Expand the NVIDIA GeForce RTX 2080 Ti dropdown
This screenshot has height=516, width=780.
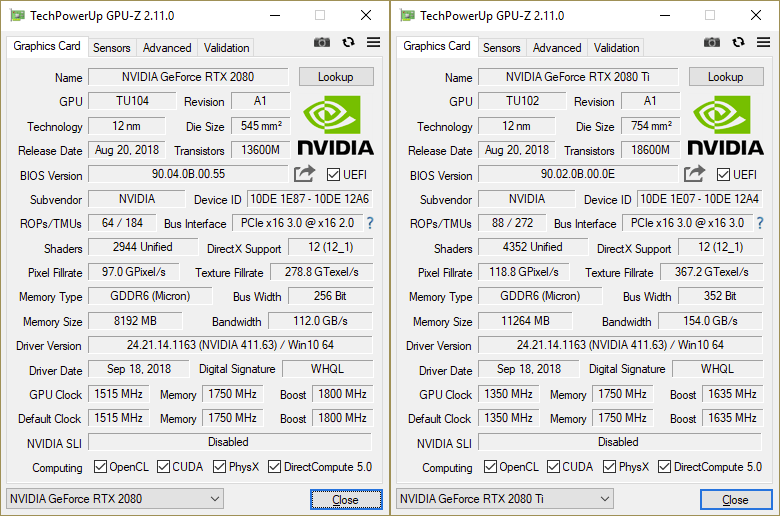tap(505, 499)
